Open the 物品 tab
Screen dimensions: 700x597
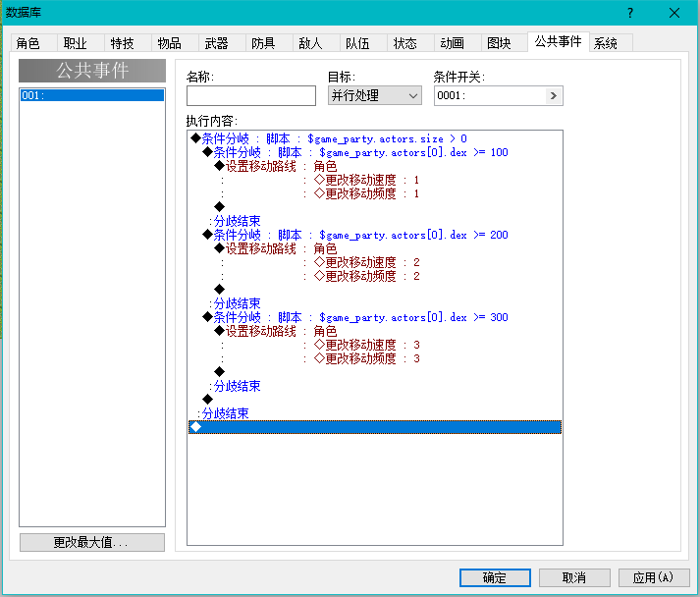point(175,43)
